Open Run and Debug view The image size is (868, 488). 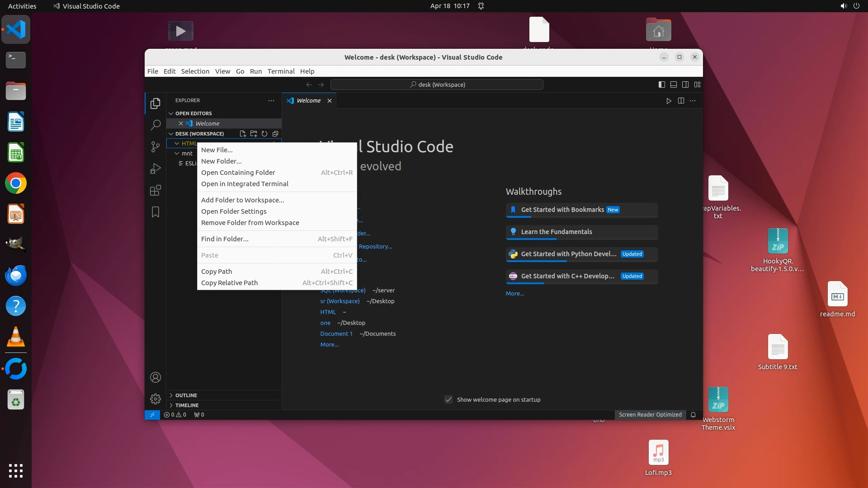point(155,169)
